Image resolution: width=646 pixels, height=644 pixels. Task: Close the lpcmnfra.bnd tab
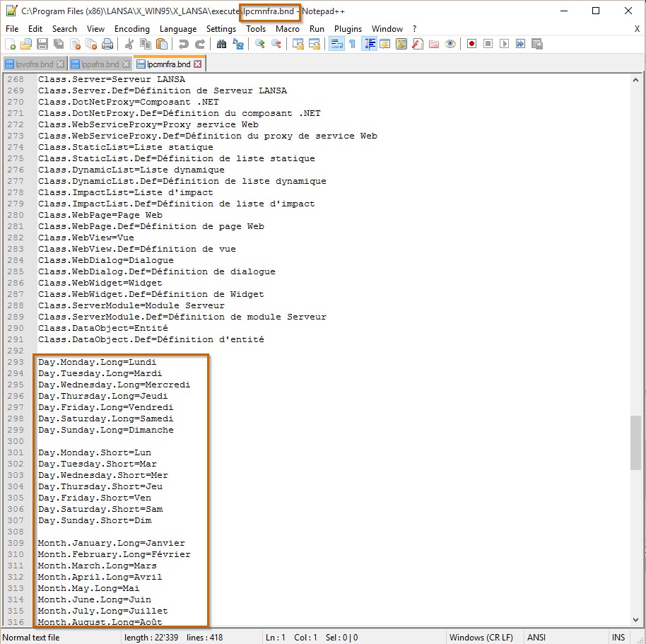198,64
